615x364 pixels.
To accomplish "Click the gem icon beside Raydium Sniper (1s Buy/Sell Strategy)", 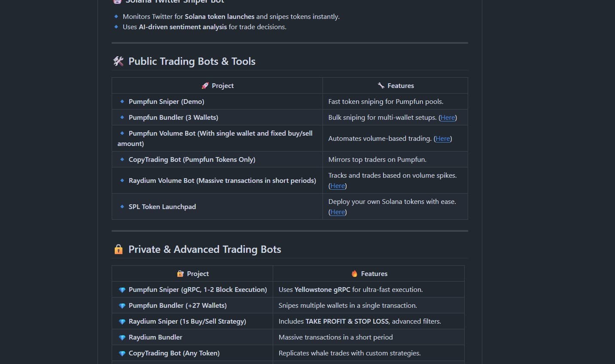I will 122,321.
